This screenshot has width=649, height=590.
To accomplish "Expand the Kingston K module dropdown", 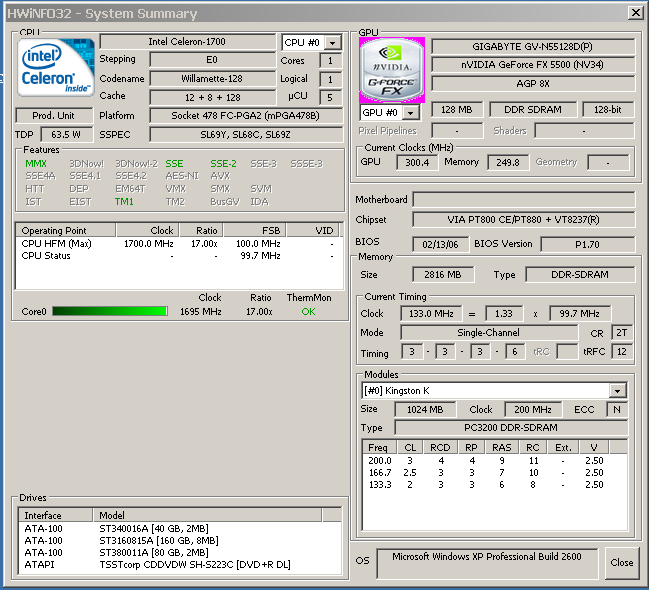I will (617, 391).
